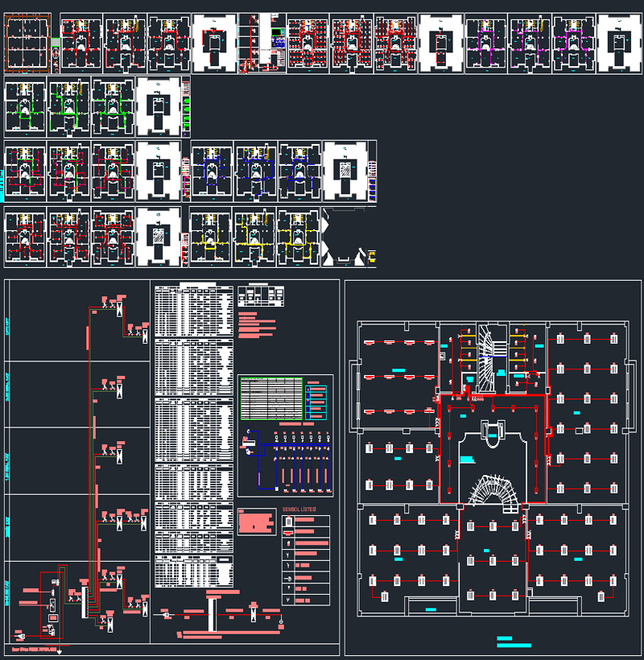Select the building section drawing ending the bottom row
The width and height of the screenshot is (644, 660).
click(349, 238)
